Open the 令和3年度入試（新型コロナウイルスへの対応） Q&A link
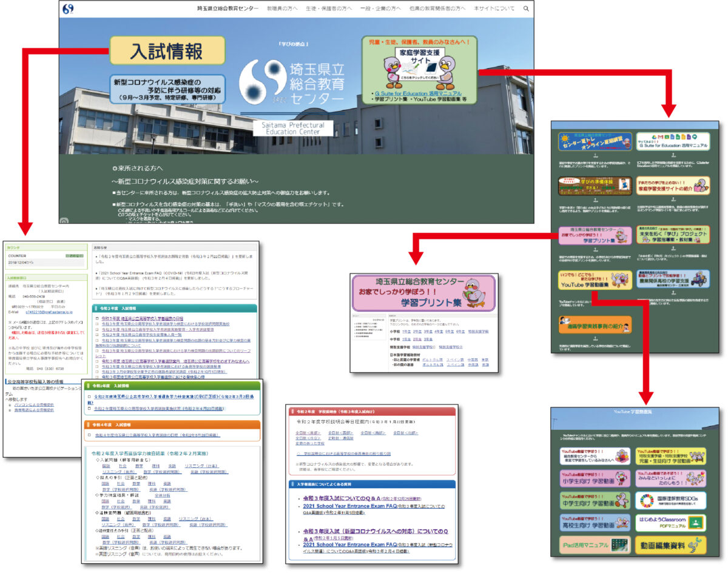The width and height of the screenshot is (728, 573). click(x=374, y=534)
